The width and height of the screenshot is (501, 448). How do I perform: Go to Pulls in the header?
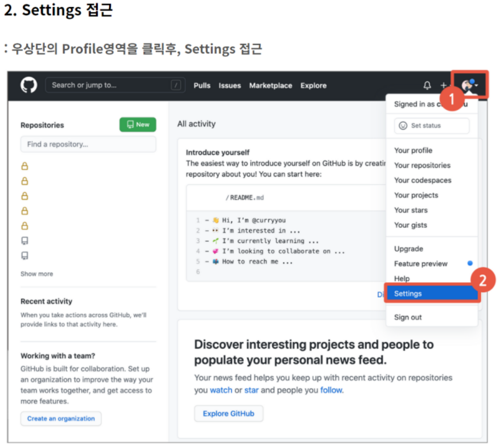[202, 86]
